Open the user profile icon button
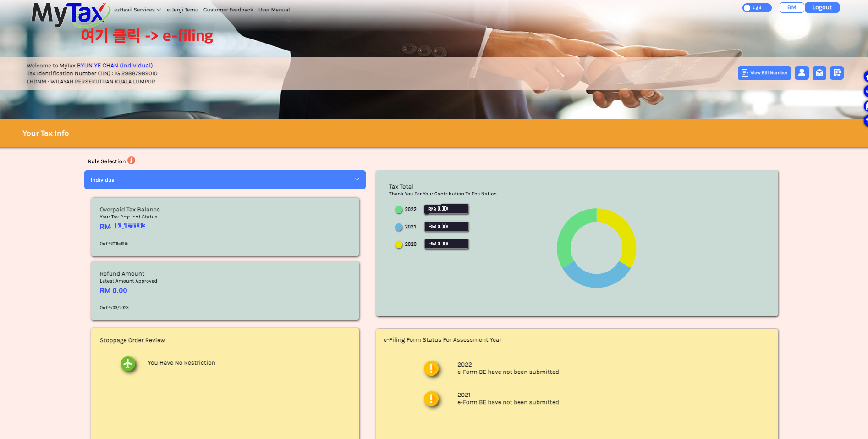The height and width of the screenshot is (439, 868). (x=802, y=73)
